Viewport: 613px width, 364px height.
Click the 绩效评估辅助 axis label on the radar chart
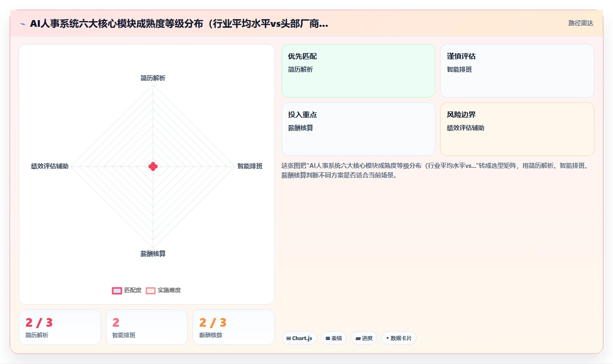tap(50, 166)
